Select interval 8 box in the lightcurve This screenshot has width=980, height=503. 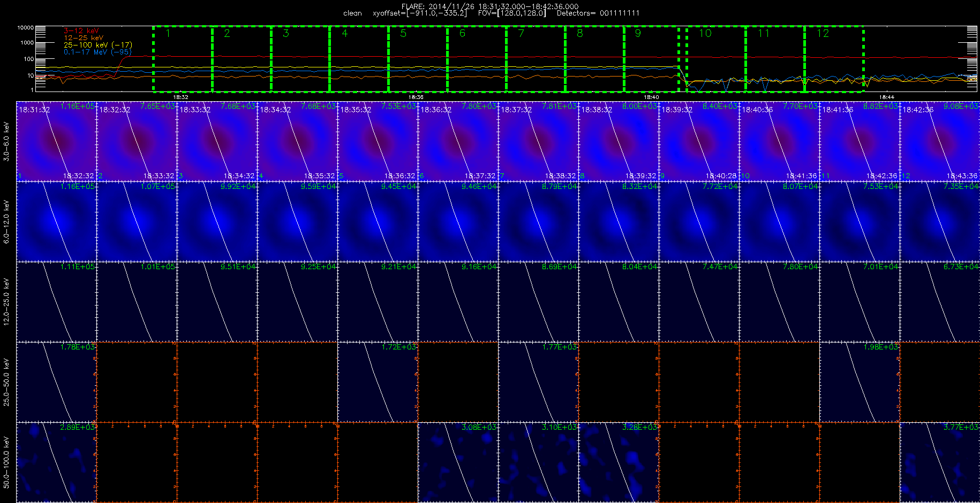point(595,59)
